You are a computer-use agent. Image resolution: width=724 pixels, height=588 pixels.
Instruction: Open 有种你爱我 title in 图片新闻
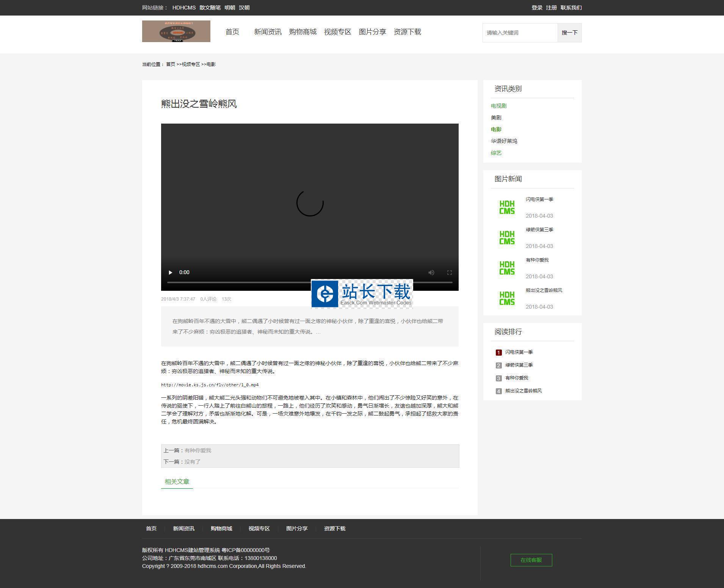(x=537, y=260)
